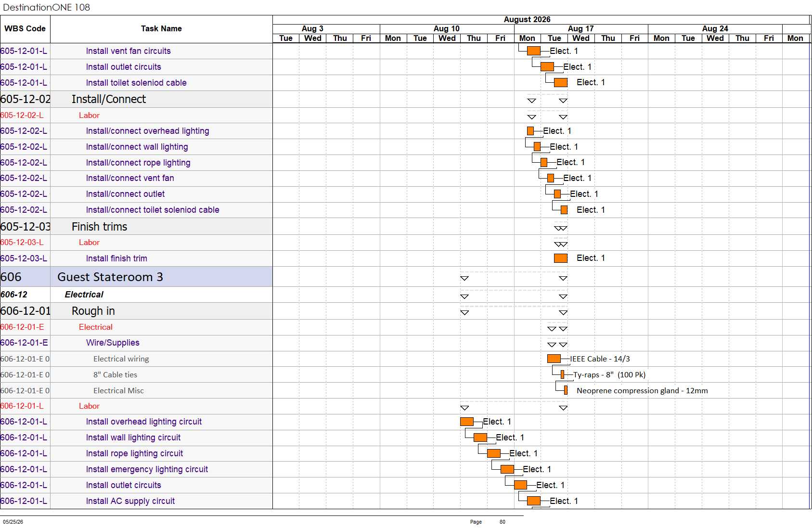Click the Gantt bar for Electrical Misc
The width and height of the screenshot is (812, 528).
(566, 390)
